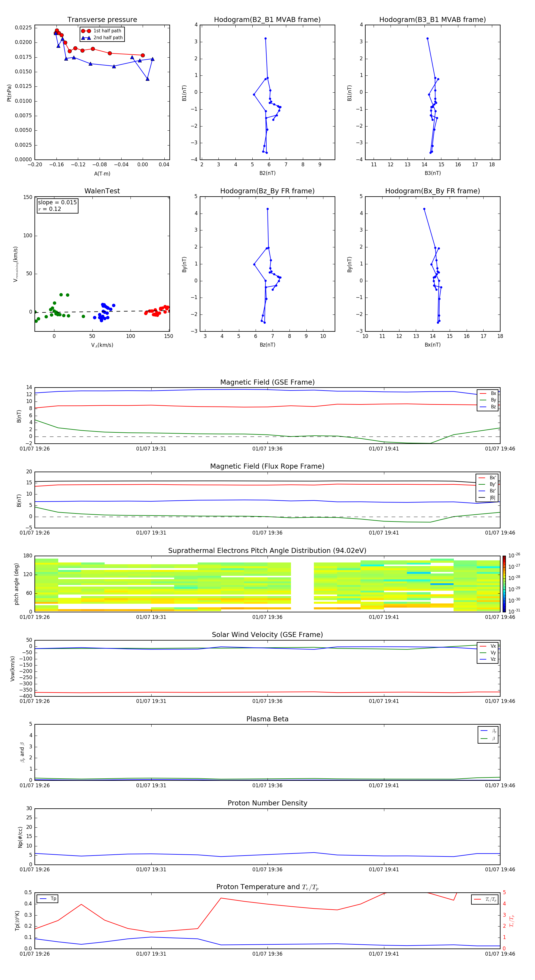Click the Suprathermal Electrons Pitch Angle Distribution title
The image size is (535, 980).
point(267,551)
